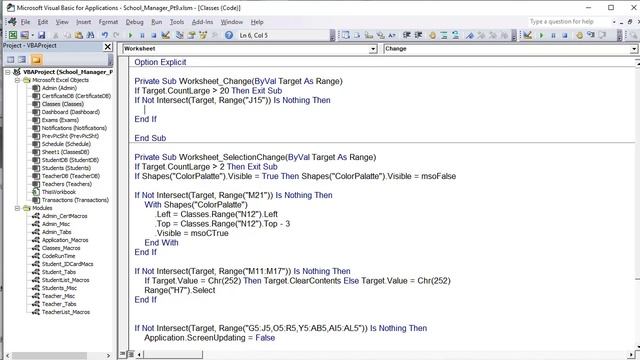
Task: Select Student_IDCardMacs module
Action: pos(67,264)
